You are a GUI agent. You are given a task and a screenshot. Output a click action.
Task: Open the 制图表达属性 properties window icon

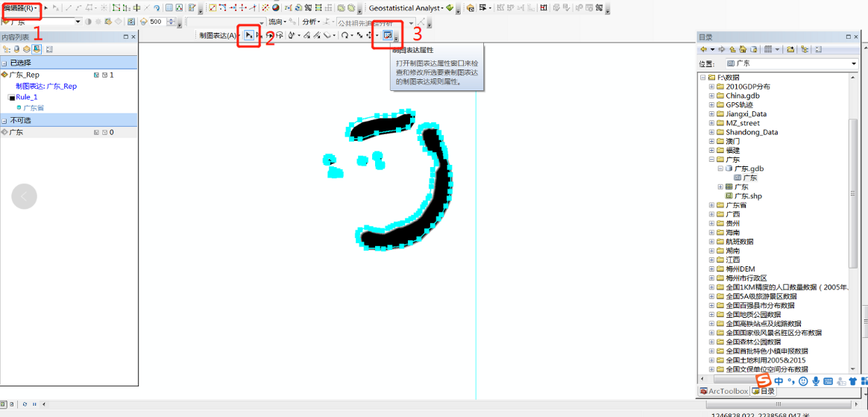point(388,35)
